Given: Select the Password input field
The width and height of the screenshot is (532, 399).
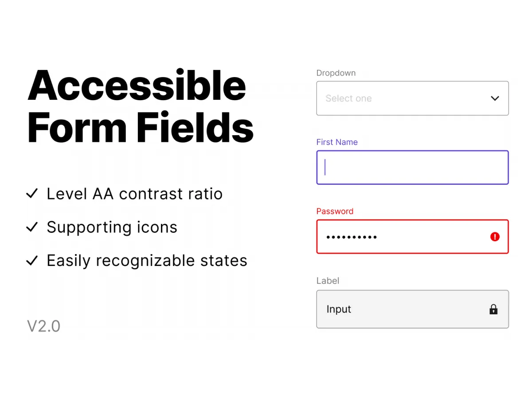Looking at the screenshot, I should tap(399, 237).
